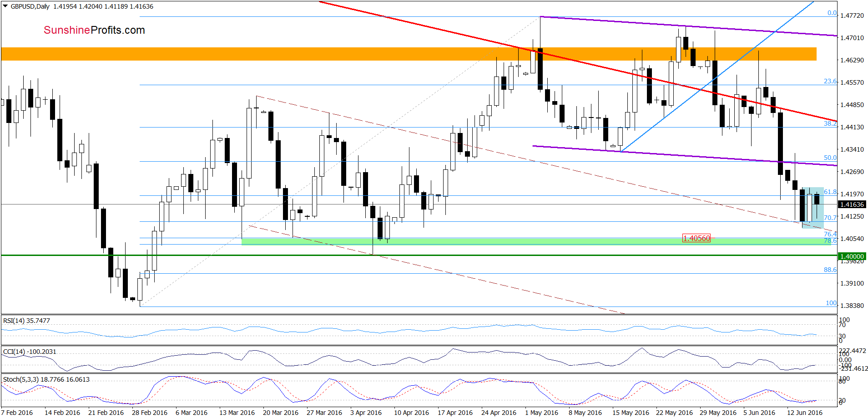This screenshot has width=868, height=419.
Task: Click the 0.0 Fibonacci level label
Action: click(x=832, y=13)
